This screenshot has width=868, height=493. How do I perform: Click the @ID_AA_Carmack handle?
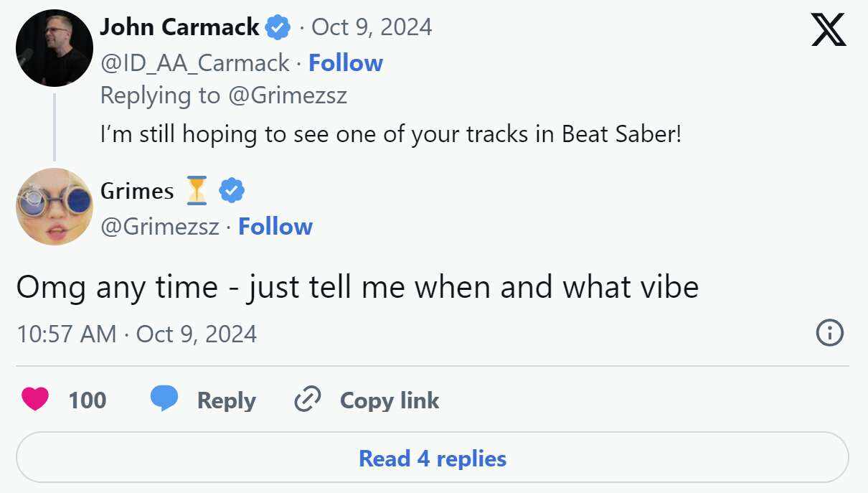[194, 63]
